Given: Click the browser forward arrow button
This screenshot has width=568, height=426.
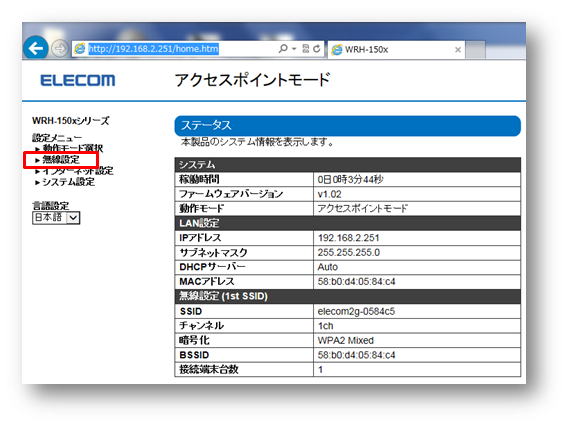Looking at the screenshot, I should pos(59,48).
